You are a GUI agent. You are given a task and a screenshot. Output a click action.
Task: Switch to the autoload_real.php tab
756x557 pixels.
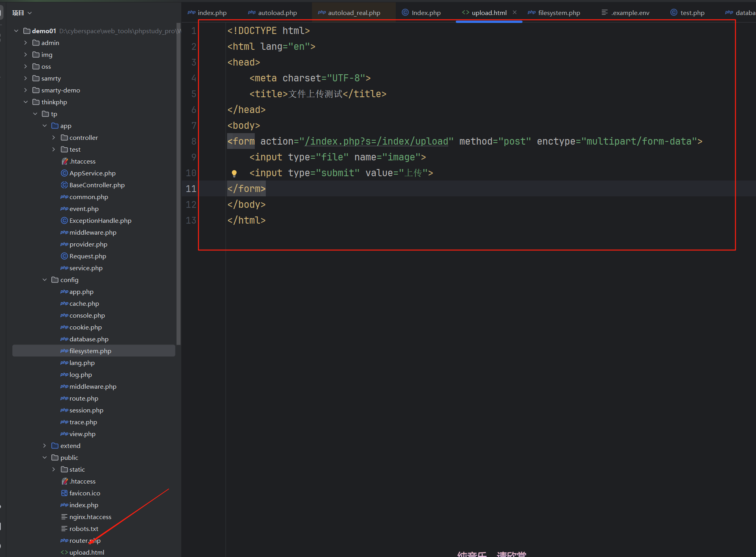[x=349, y=13]
